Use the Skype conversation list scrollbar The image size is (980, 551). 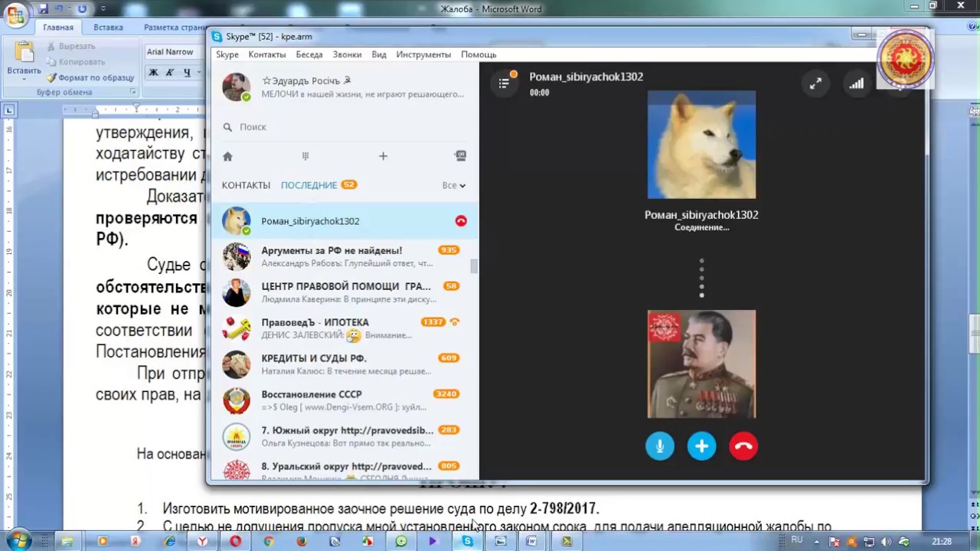click(x=474, y=266)
